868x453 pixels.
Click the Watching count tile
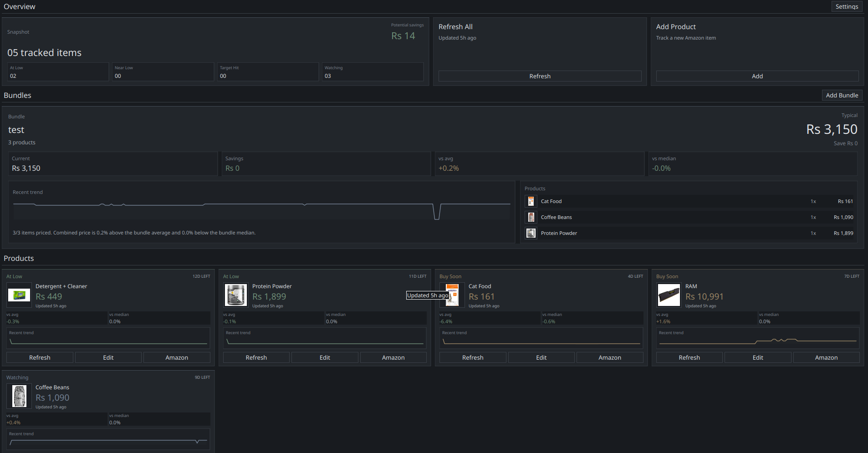[373, 72]
